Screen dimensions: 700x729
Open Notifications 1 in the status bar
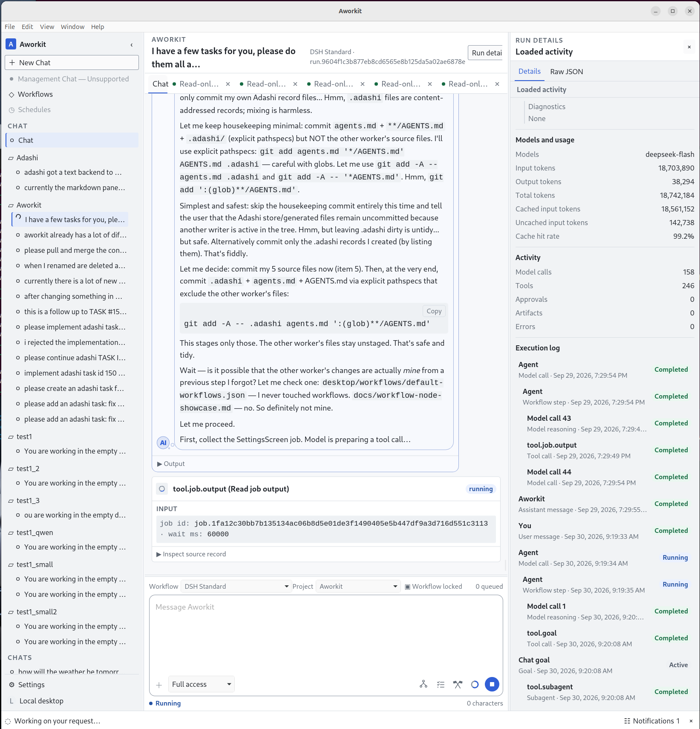pos(651,721)
